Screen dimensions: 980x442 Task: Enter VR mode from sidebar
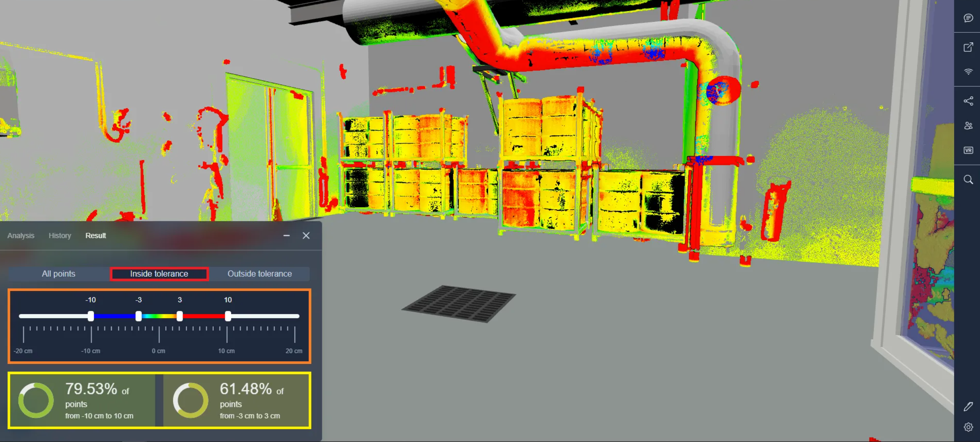pos(968,150)
